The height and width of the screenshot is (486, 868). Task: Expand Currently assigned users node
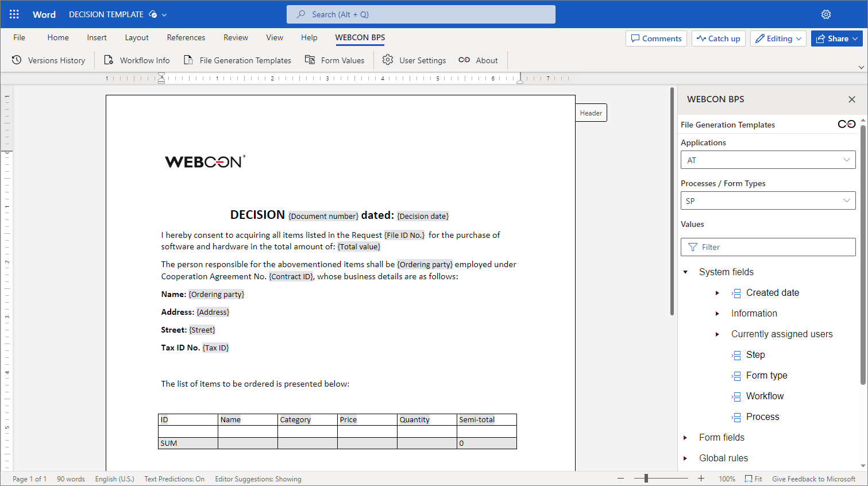[717, 334]
